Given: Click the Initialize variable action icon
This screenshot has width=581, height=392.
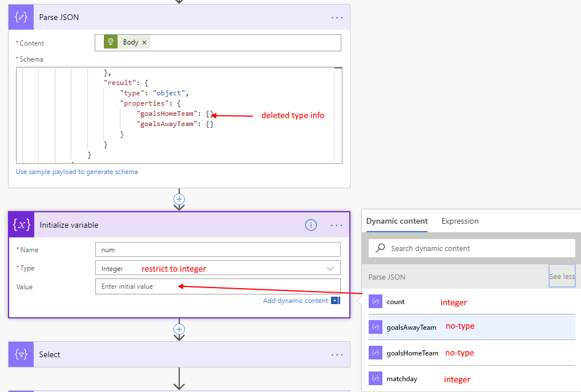Looking at the screenshot, I should [x=22, y=225].
